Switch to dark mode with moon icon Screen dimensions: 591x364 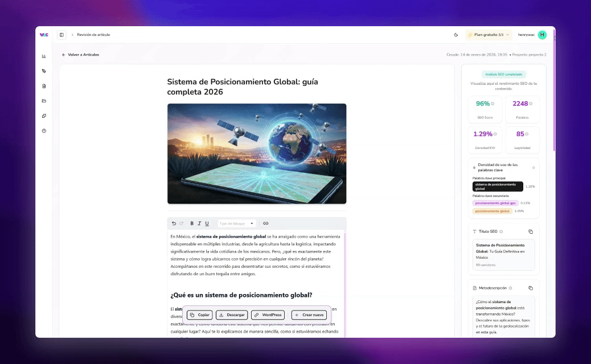(456, 35)
